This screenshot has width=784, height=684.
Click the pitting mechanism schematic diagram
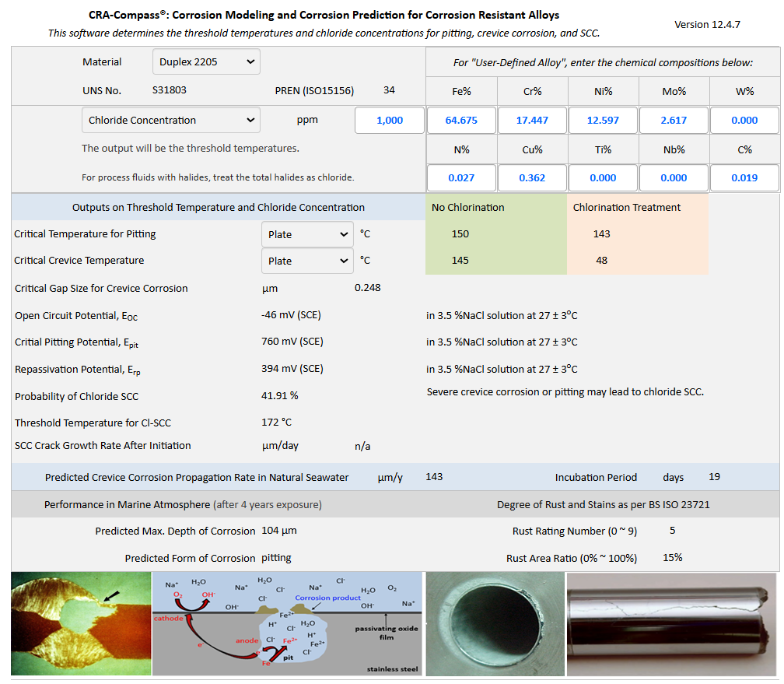(288, 623)
